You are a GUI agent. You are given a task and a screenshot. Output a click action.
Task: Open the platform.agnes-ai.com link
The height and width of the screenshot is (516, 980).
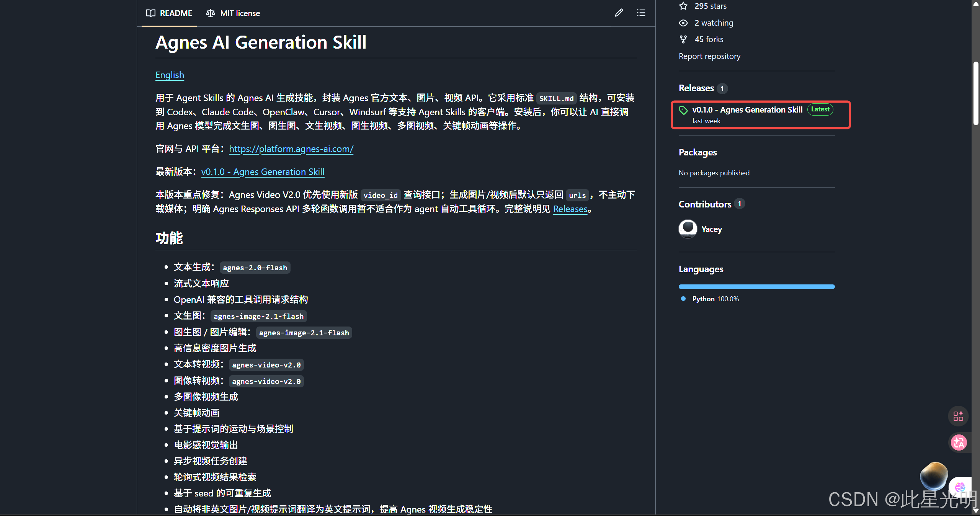tap(291, 149)
